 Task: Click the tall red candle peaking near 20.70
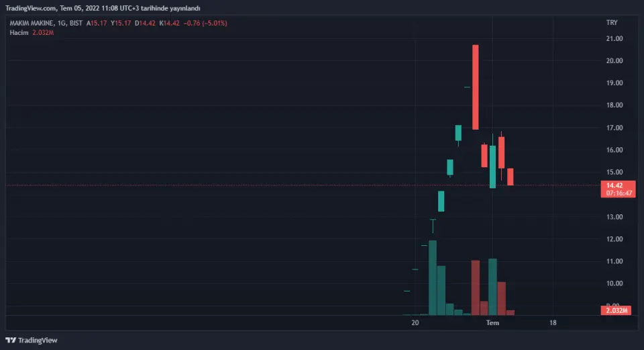[475, 87]
